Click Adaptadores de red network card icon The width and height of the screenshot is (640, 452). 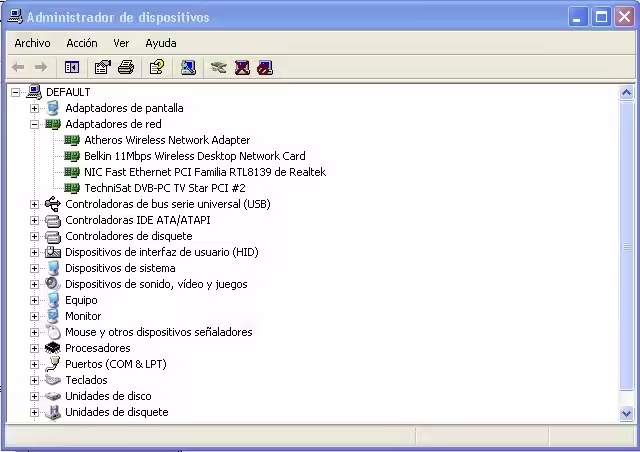[53, 124]
